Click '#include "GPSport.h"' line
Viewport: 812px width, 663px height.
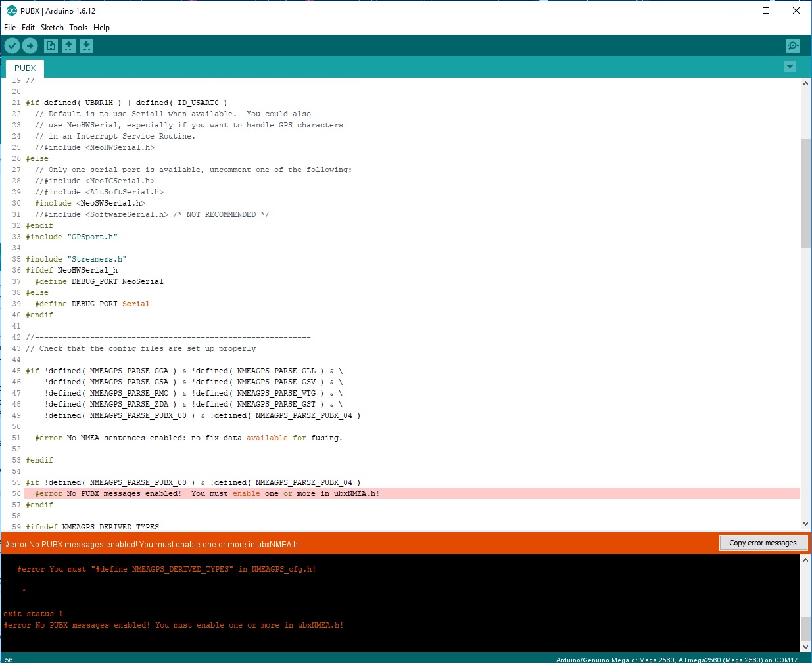point(72,237)
